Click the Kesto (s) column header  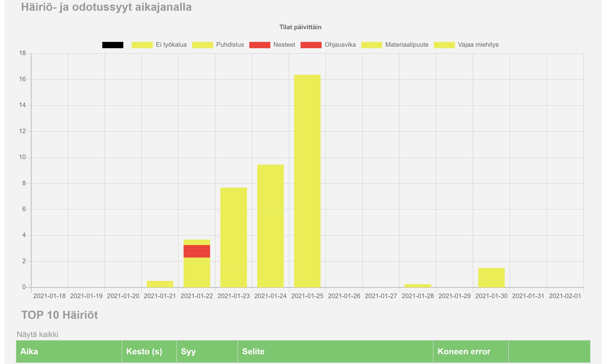point(144,352)
